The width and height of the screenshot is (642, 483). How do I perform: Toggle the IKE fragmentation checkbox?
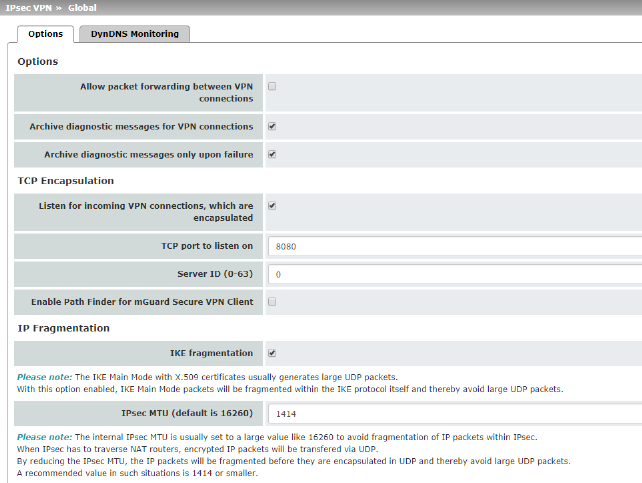272,353
